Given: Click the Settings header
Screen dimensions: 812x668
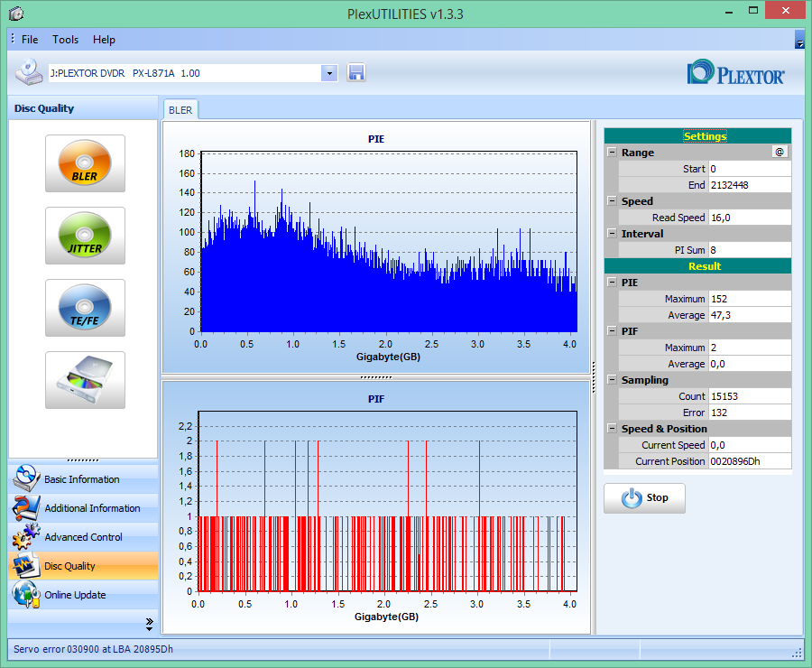Looking at the screenshot, I should [x=697, y=135].
